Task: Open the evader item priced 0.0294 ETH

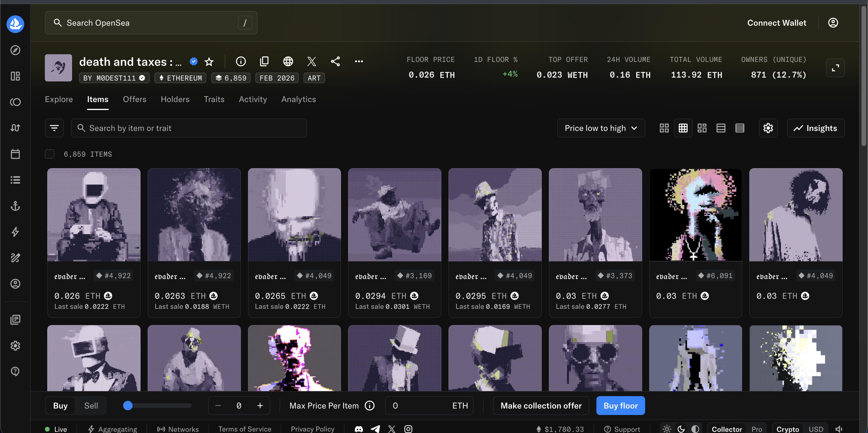Action: click(394, 243)
